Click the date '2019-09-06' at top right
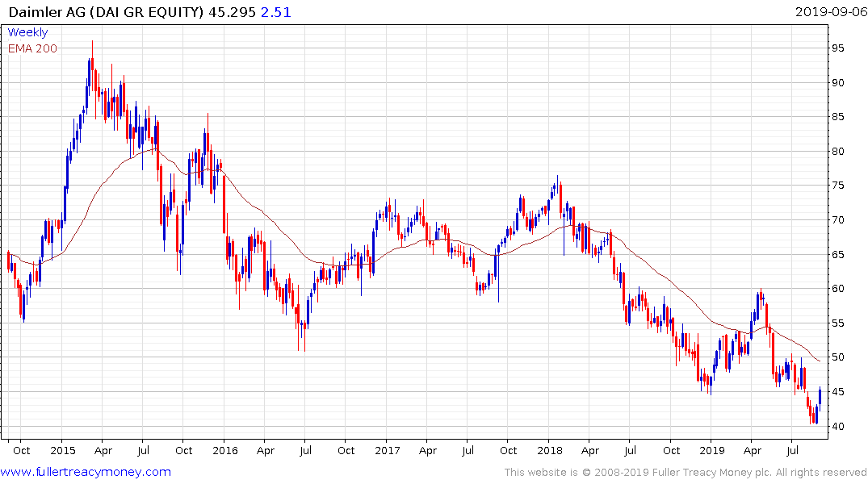Screen dimensions: 868x484 [831, 11]
